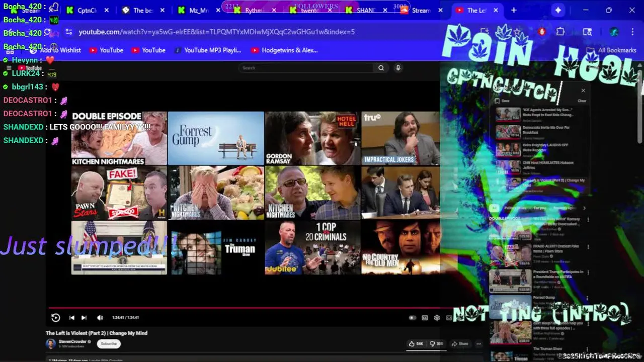The width and height of the screenshot is (644, 362).
Task: Open the player settings gear
Action: (x=437, y=318)
